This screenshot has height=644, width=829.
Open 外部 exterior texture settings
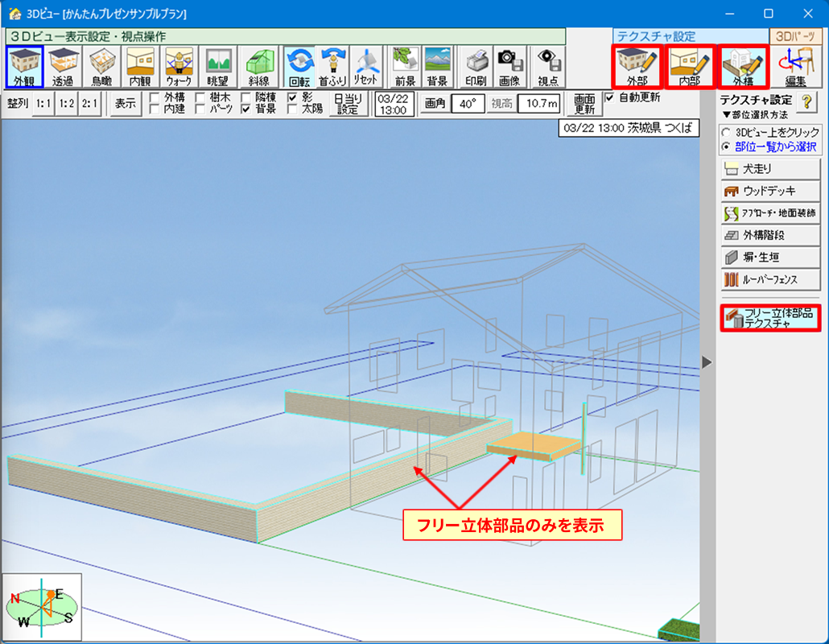pyautogui.click(x=637, y=67)
